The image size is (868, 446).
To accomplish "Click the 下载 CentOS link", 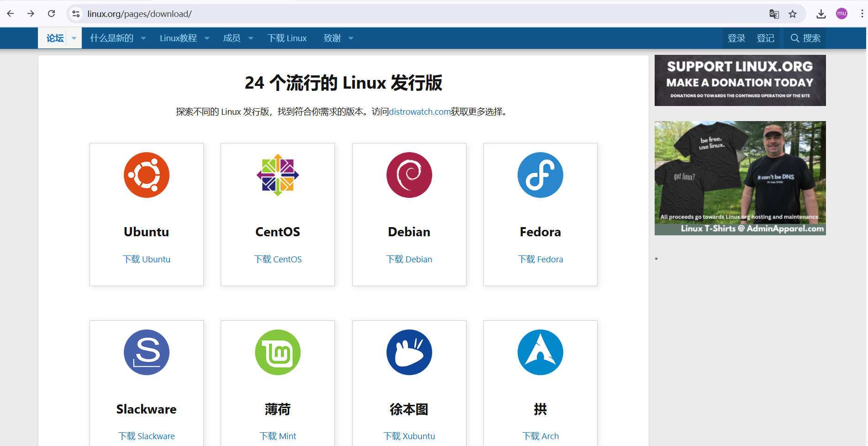I will click(x=278, y=259).
